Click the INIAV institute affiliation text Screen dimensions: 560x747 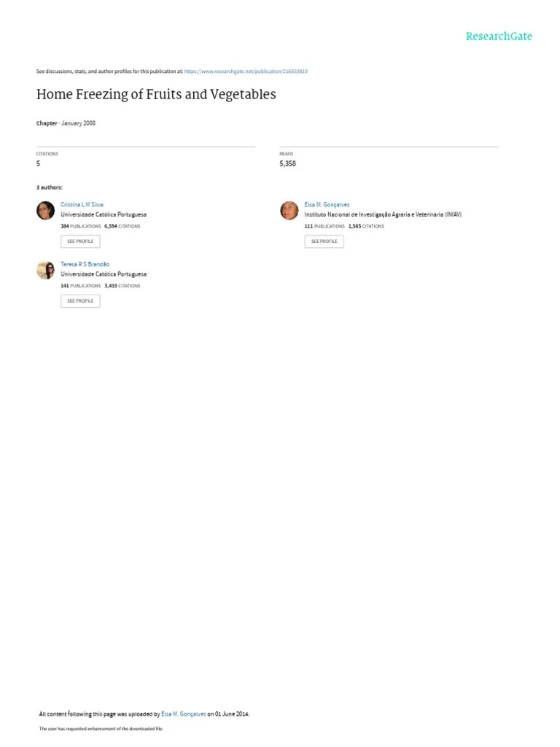point(383,214)
